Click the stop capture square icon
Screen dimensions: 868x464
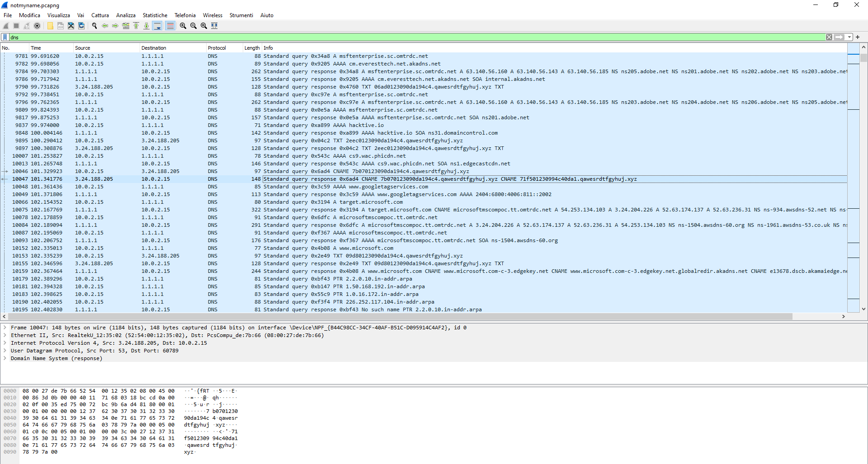pos(16,26)
